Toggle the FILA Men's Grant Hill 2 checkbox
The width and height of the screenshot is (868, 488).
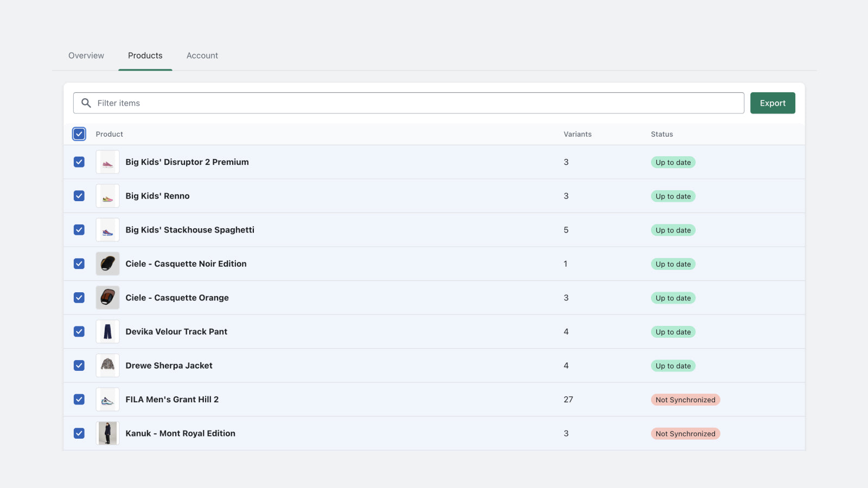click(x=79, y=400)
